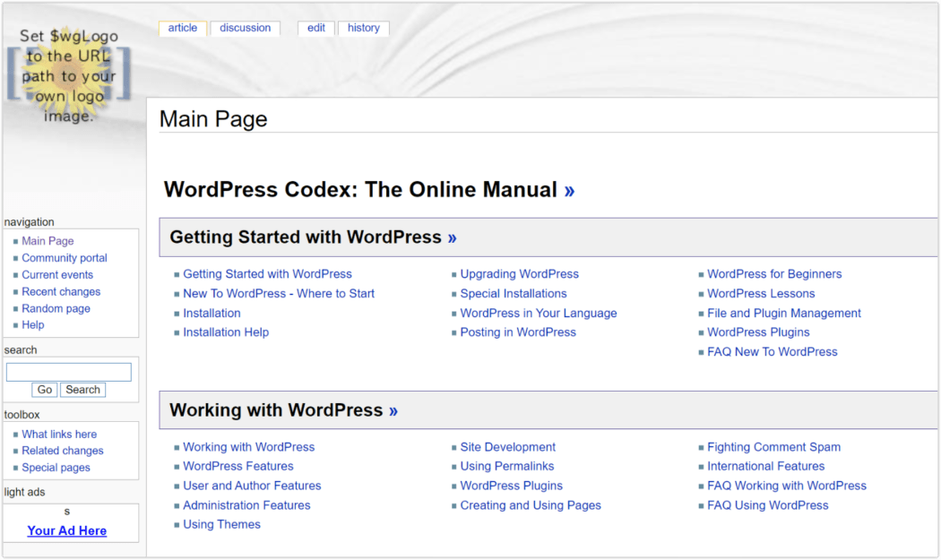Open FAQ New To WordPress
The image size is (941, 560).
pos(773,352)
